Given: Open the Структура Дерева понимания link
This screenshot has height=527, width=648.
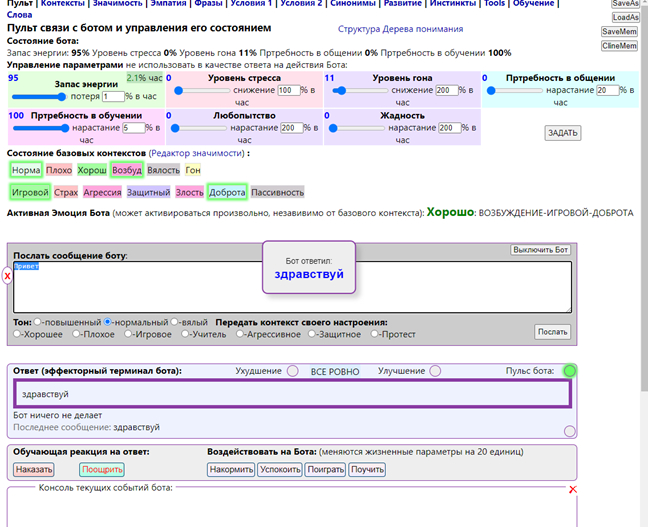Looking at the screenshot, I should pyautogui.click(x=400, y=29).
